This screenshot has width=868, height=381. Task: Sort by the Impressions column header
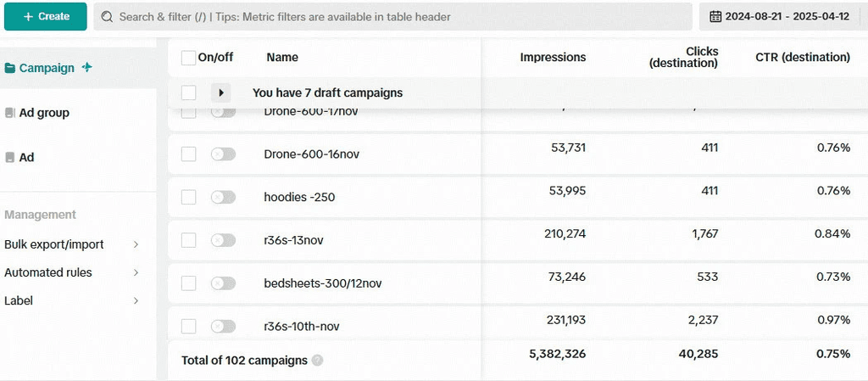pos(553,58)
